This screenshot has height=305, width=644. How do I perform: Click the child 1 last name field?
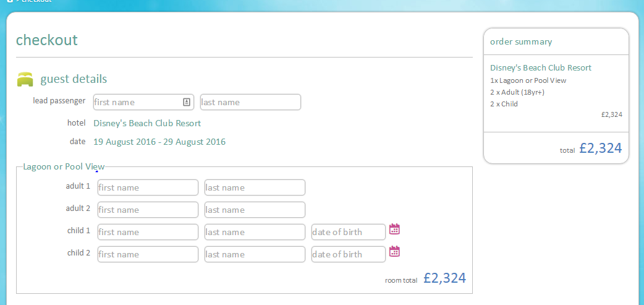coord(255,232)
